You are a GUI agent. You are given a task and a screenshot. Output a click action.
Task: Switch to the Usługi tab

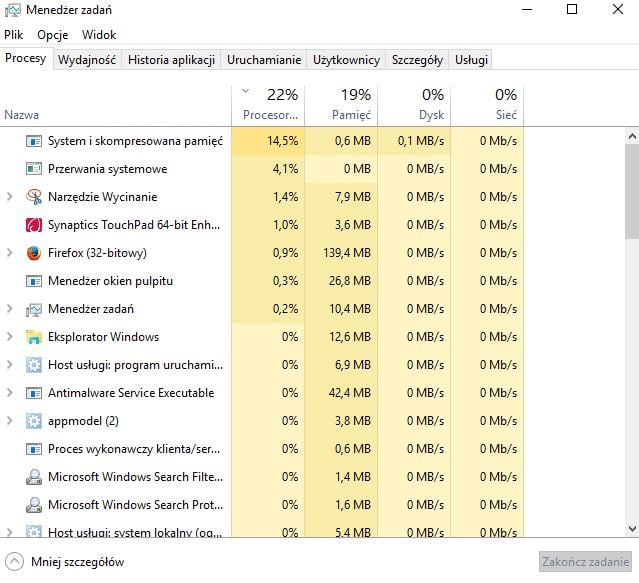pyautogui.click(x=471, y=60)
